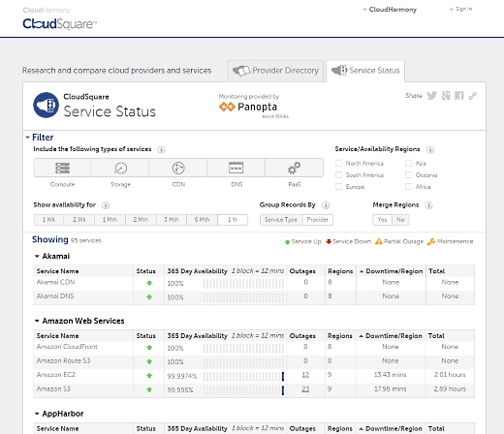This screenshot has width=504, height=434.
Task: Share on Facebook icon
Action: coord(459,96)
